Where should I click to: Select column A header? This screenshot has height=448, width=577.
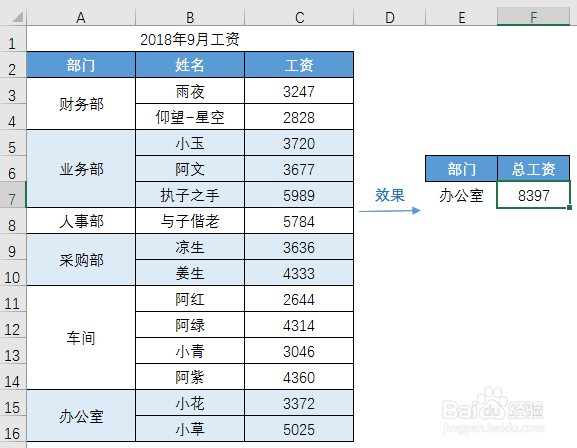[x=81, y=17]
